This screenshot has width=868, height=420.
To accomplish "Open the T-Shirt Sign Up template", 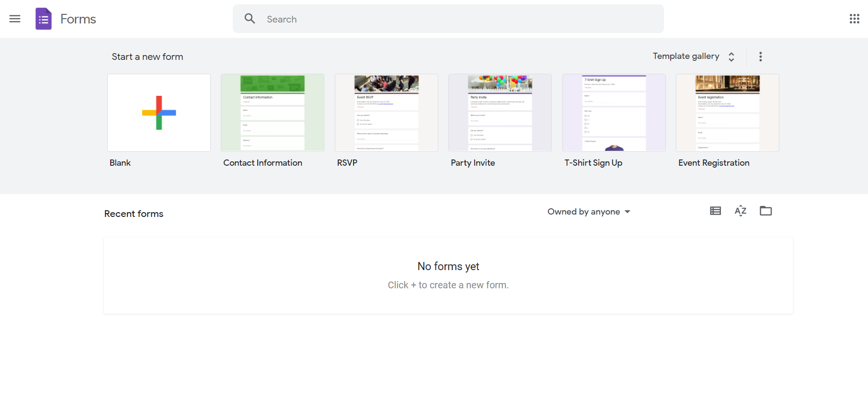I will [614, 113].
